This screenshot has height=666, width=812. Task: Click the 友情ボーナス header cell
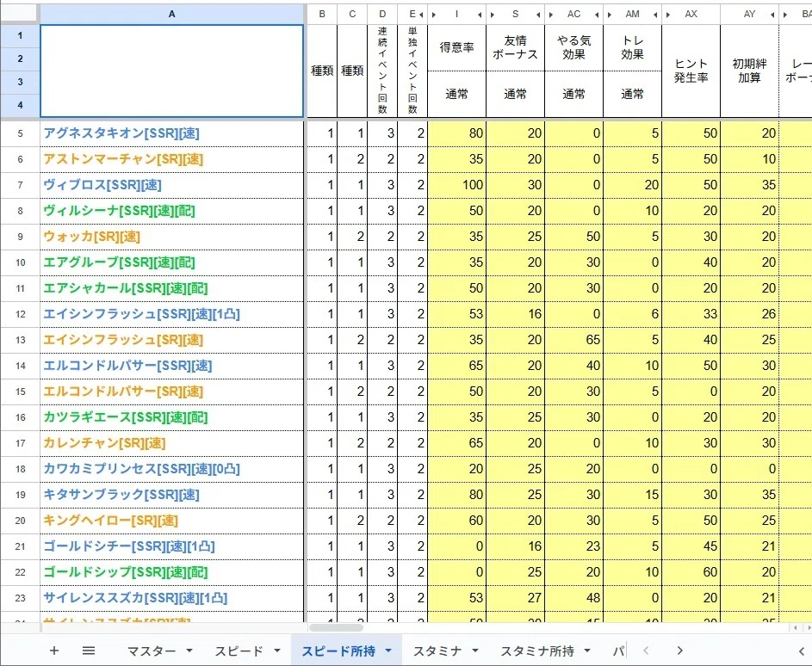tap(515, 47)
